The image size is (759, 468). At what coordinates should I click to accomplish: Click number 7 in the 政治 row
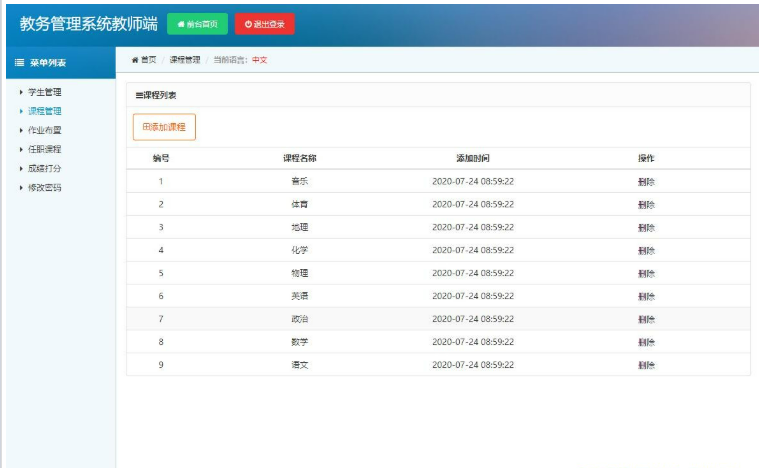161,319
